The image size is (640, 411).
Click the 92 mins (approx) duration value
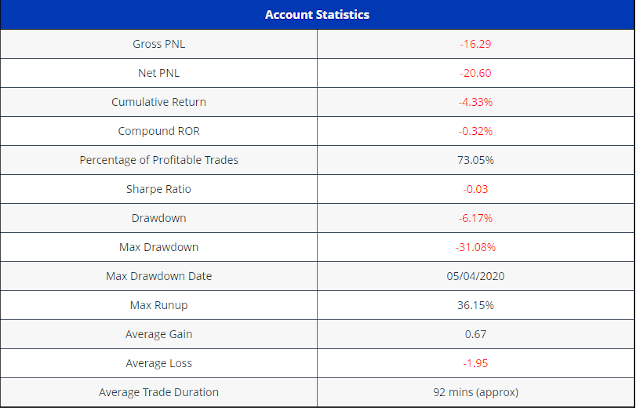pyautogui.click(x=475, y=391)
